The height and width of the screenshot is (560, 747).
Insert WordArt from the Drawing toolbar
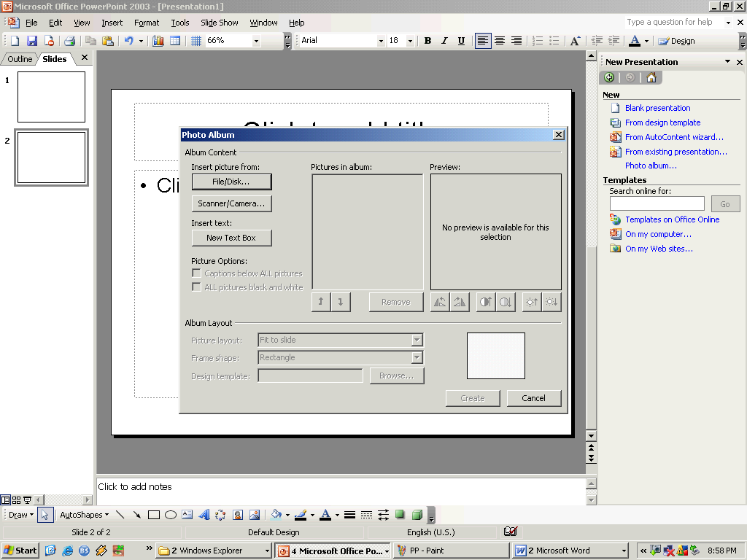pyautogui.click(x=204, y=515)
